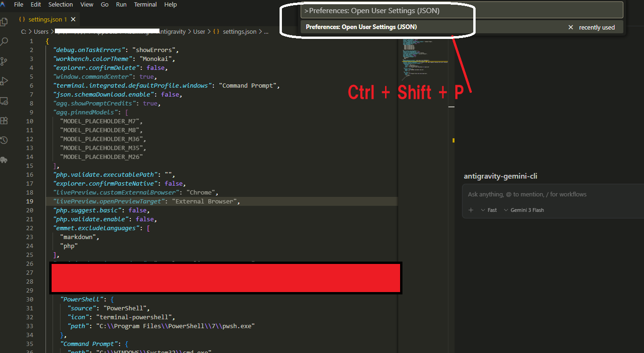
Task: Click the Antigravity logo in the top-left corner
Action: (x=4, y=5)
